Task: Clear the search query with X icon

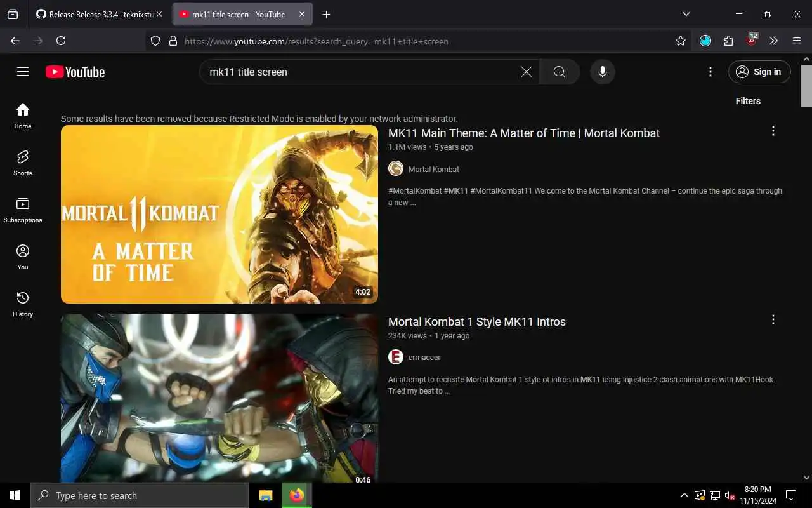Action: pos(527,72)
